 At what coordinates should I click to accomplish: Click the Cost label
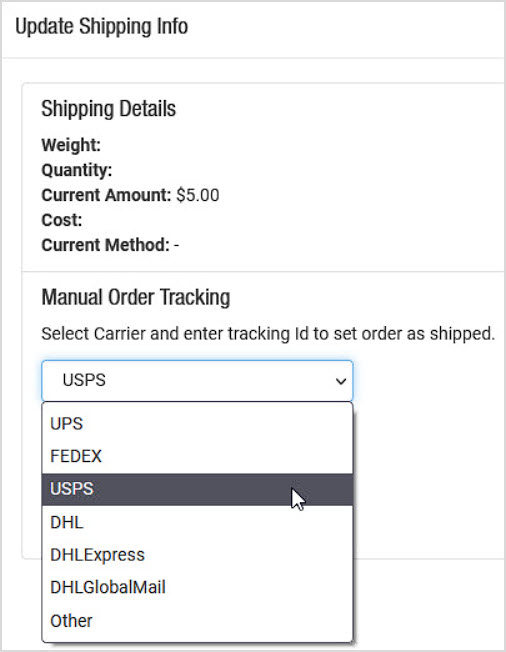pyautogui.click(x=62, y=220)
